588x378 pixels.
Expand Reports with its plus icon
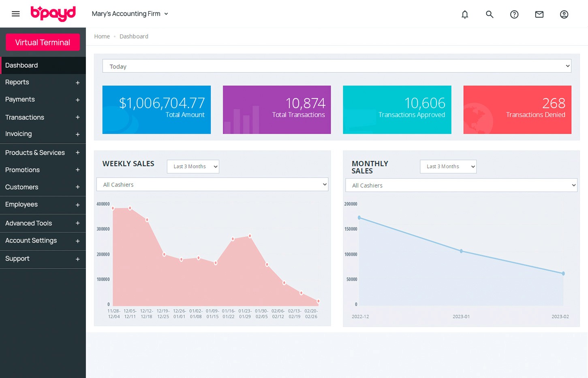[77, 83]
